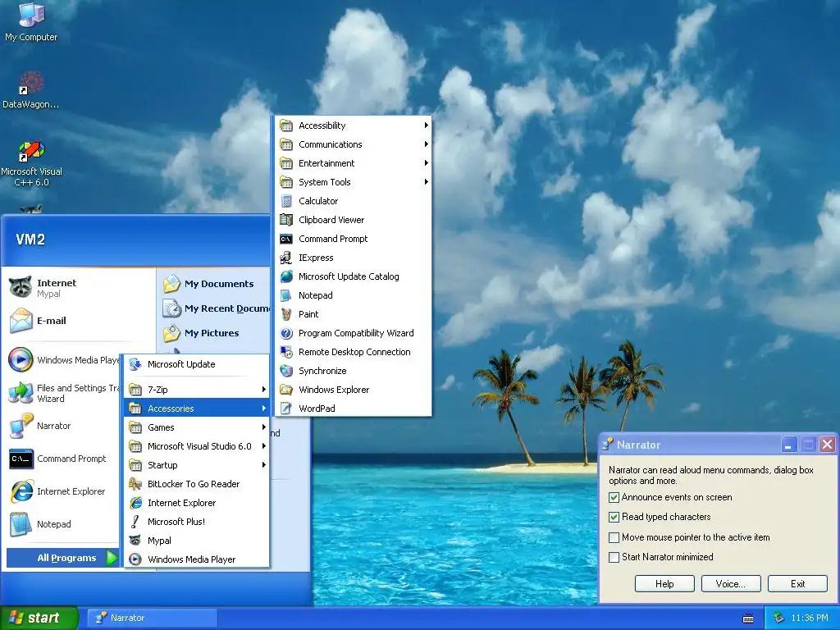840x630 pixels.
Task: Open My Documents folder icon in Start menu
Action: 172,283
